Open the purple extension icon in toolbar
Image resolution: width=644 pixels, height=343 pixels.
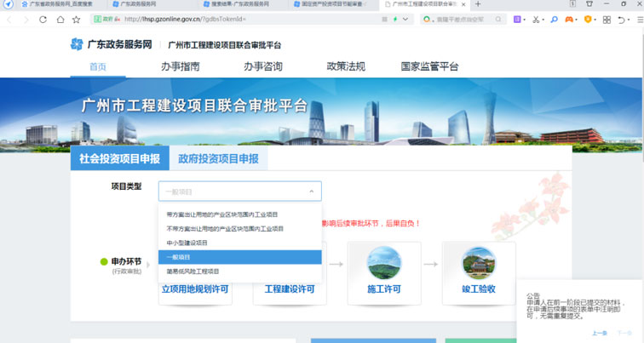[518, 20]
